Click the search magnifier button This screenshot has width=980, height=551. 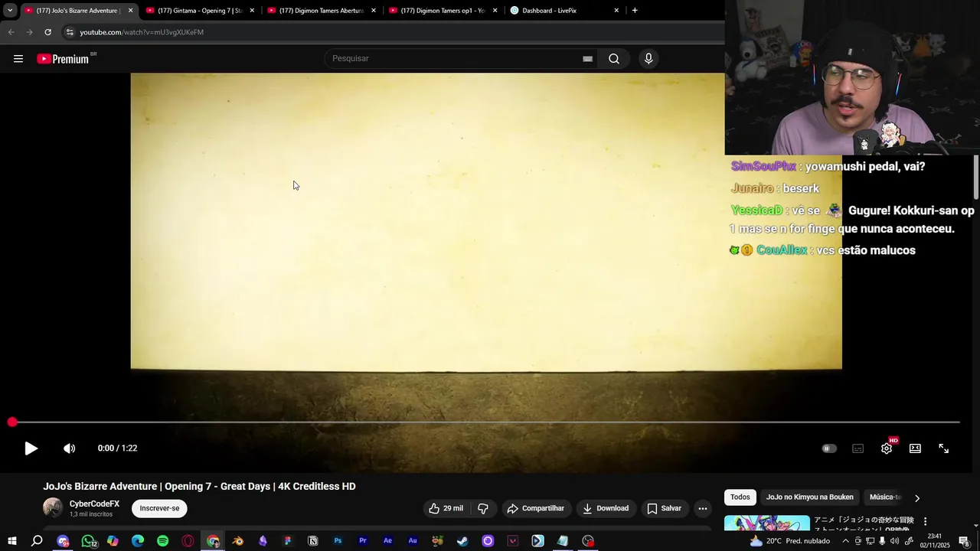pyautogui.click(x=613, y=59)
